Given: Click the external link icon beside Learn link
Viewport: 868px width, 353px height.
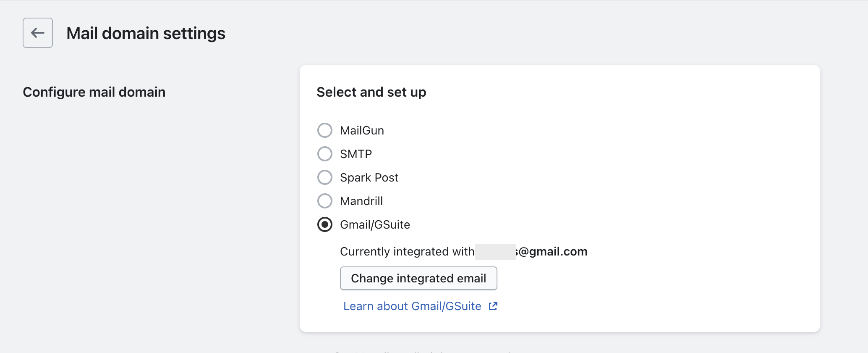Looking at the screenshot, I should (493, 306).
